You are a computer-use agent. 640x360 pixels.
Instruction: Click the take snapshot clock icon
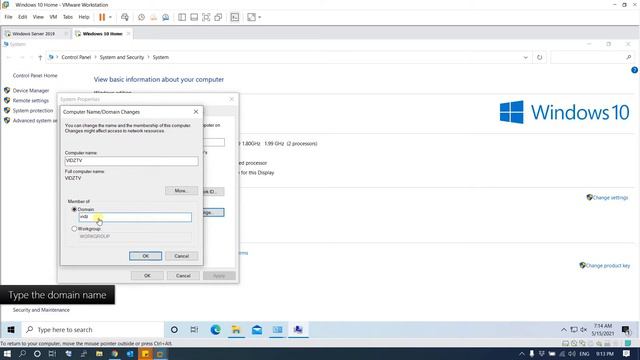point(141,17)
